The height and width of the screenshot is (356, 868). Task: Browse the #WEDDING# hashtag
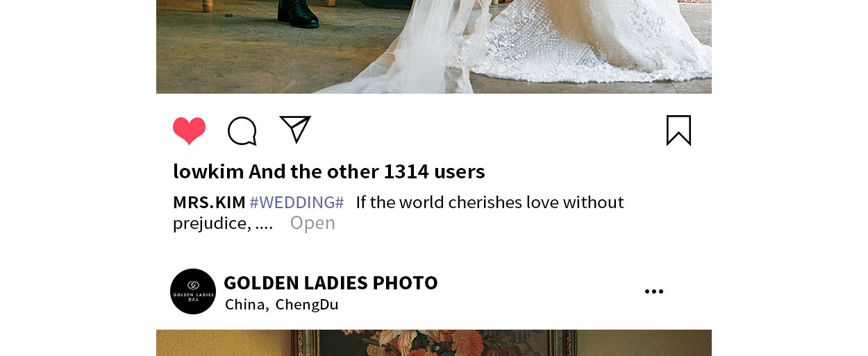click(297, 203)
